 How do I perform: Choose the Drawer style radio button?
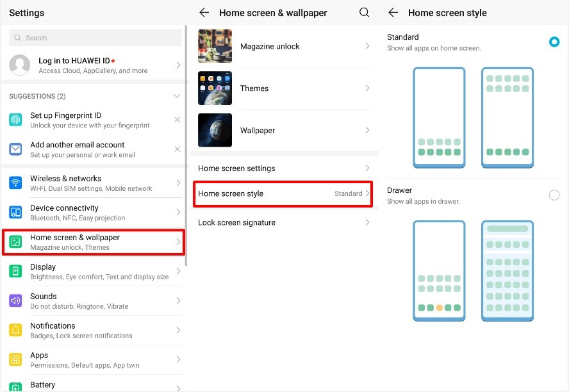point(554,195)
